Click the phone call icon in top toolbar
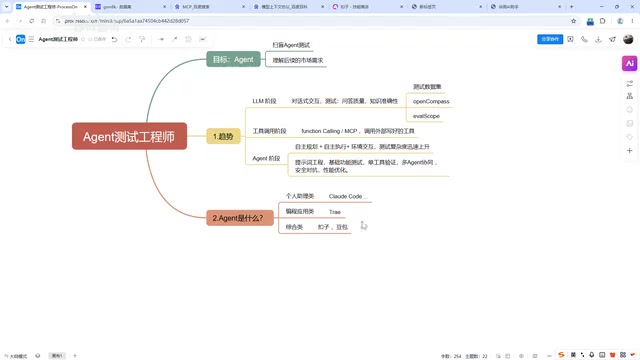Image resolution: width=640 pixels, height=360 pixels. [584, 39]
